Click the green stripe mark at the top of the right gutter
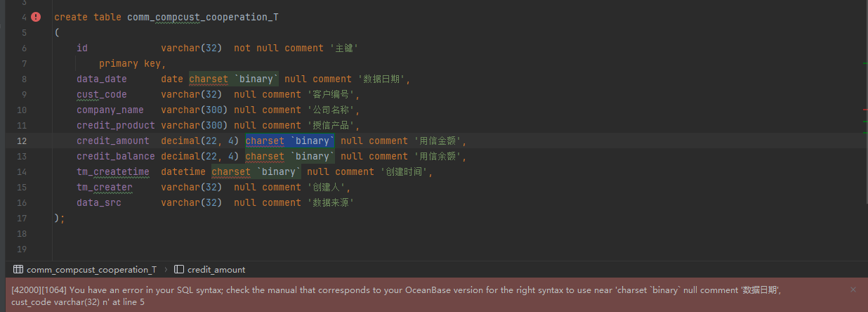 (x=865, y=64)
